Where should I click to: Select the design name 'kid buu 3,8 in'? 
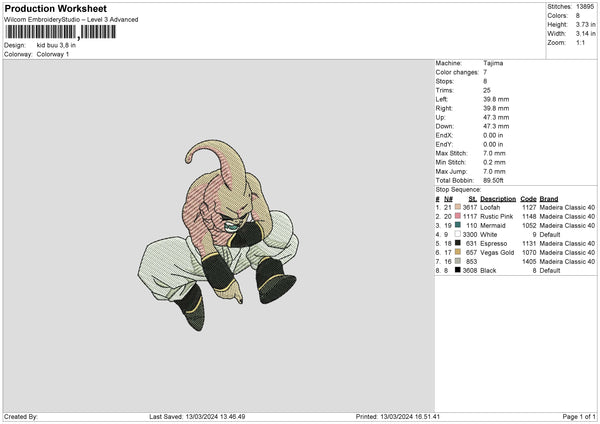point(56,45)
